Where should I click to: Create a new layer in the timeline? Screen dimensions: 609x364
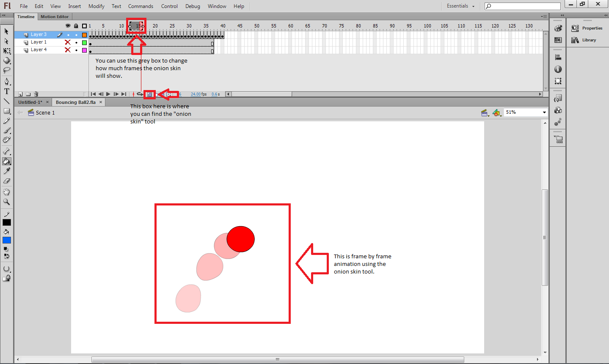(x=20, y=94)
